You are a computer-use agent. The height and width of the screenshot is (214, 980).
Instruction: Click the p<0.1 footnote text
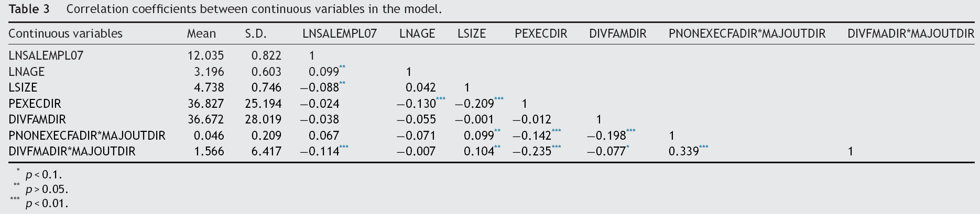click(44, 175)
